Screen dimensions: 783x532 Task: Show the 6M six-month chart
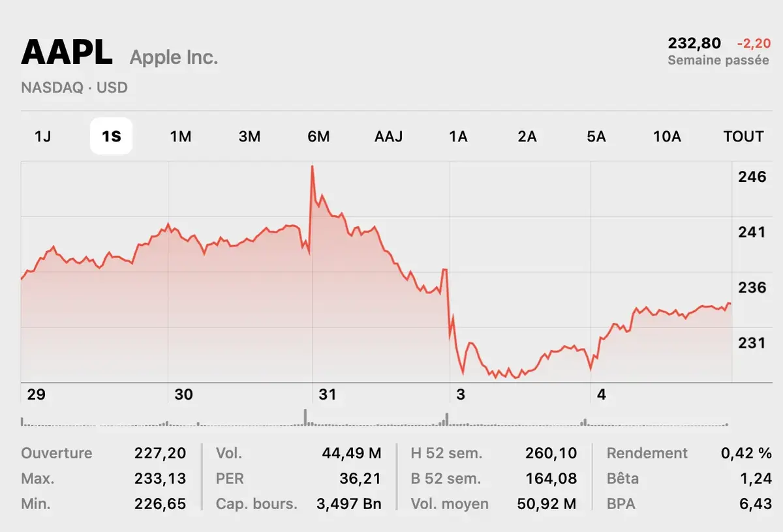coord(319,136)
